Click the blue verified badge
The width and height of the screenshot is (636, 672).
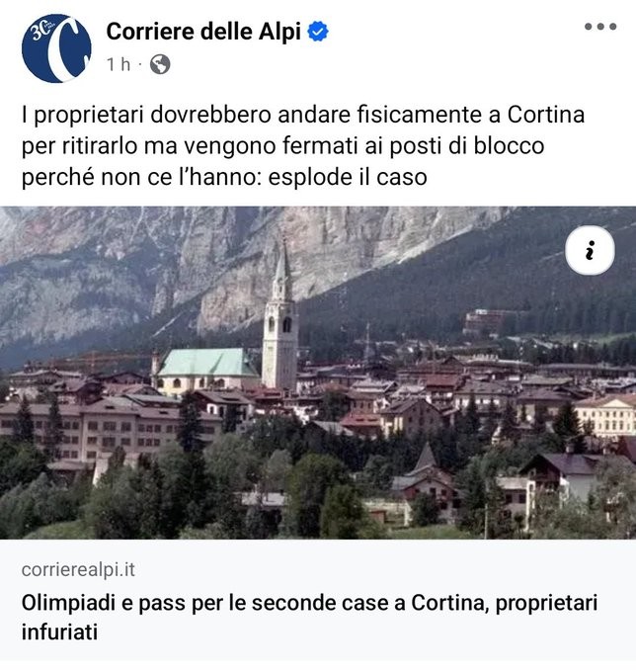tap(318, 32)
